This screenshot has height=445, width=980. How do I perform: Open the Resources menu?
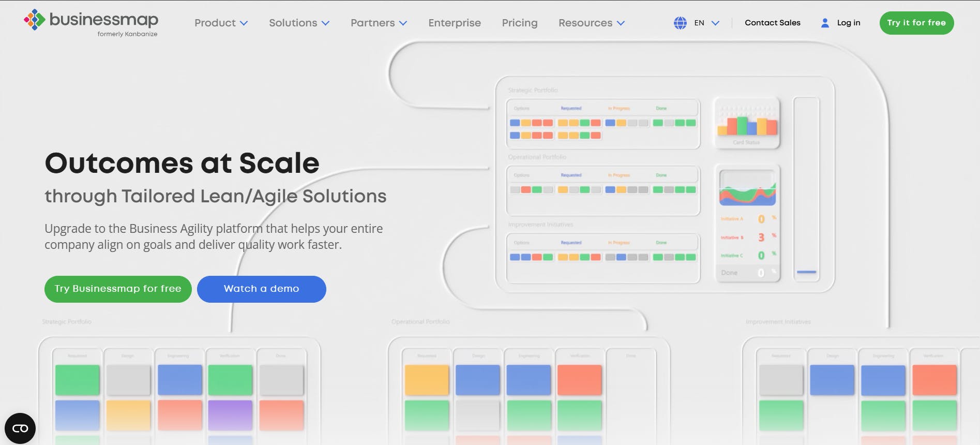coord(585,23)
